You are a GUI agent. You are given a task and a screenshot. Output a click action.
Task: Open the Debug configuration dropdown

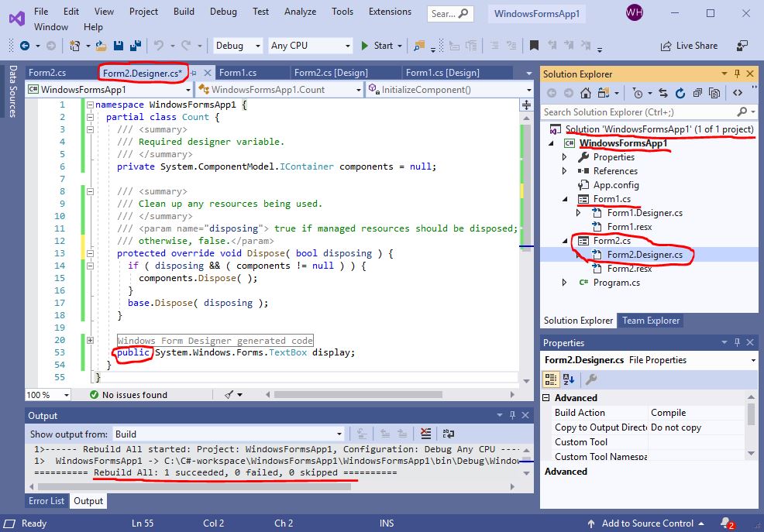[237, 46]
